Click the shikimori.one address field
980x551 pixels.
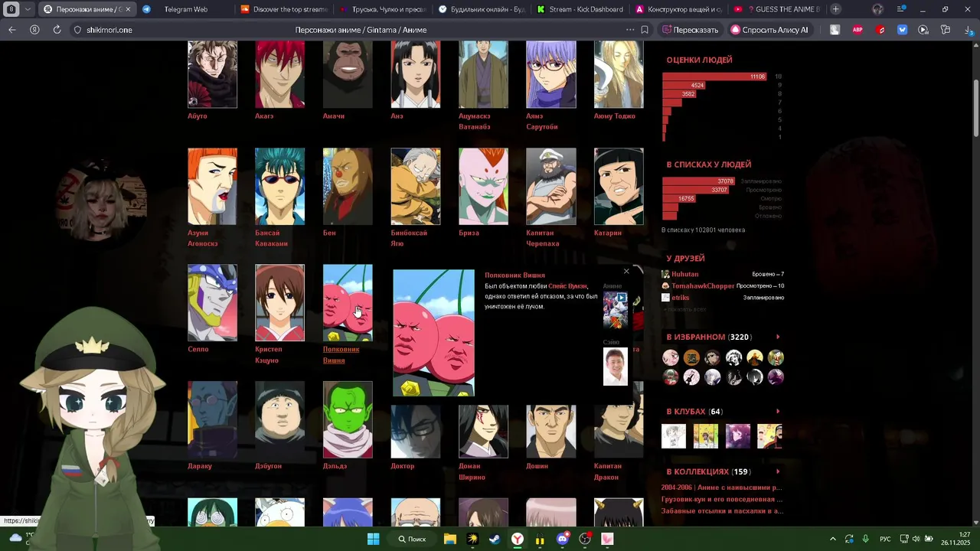[x=109, y=30]
